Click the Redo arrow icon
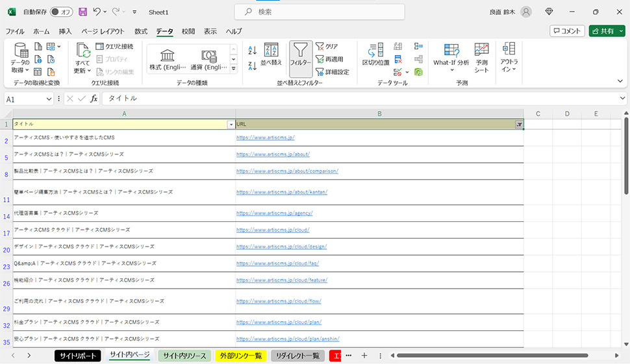 (116, 12)
